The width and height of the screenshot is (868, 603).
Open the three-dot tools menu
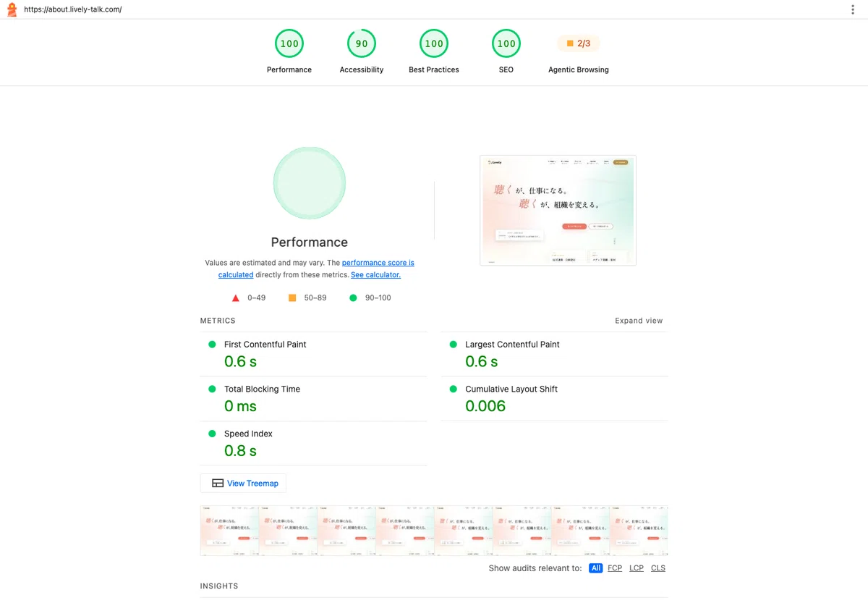854,9
